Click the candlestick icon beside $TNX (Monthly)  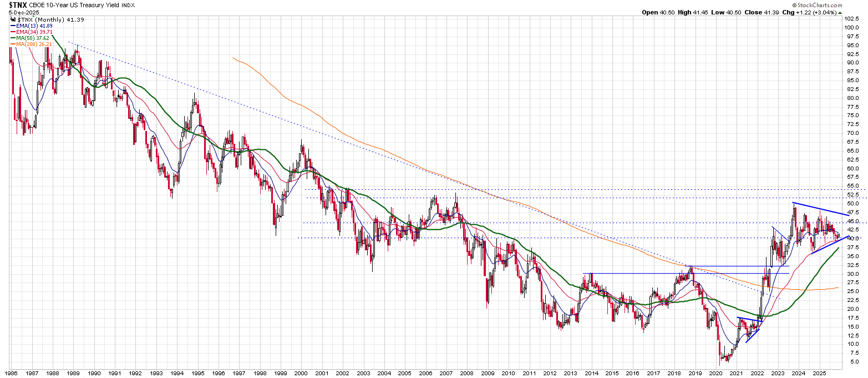coord(13,19)
